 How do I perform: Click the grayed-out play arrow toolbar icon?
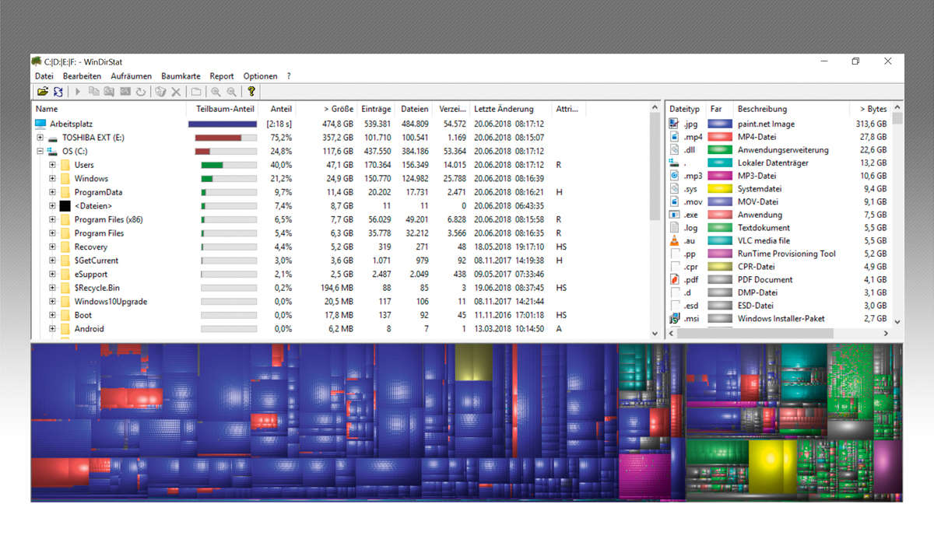78,92
